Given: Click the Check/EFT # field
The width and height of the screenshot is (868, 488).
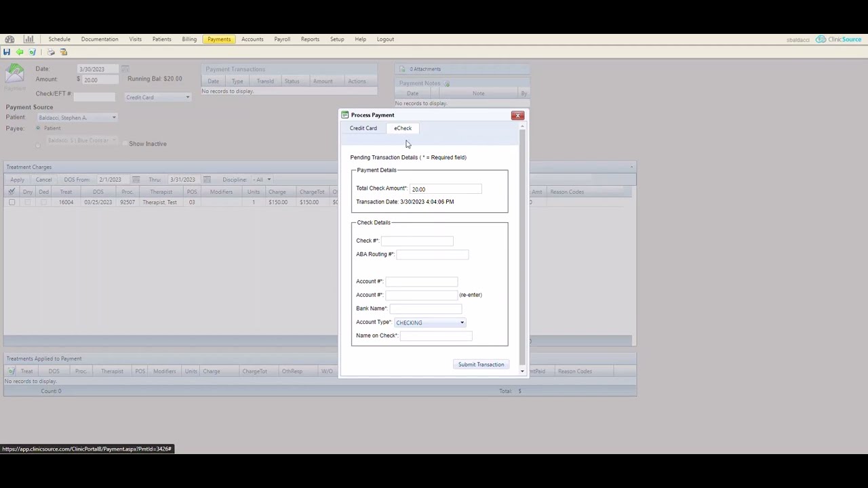Looking at the screenshot, I should (x=94, y=97).
